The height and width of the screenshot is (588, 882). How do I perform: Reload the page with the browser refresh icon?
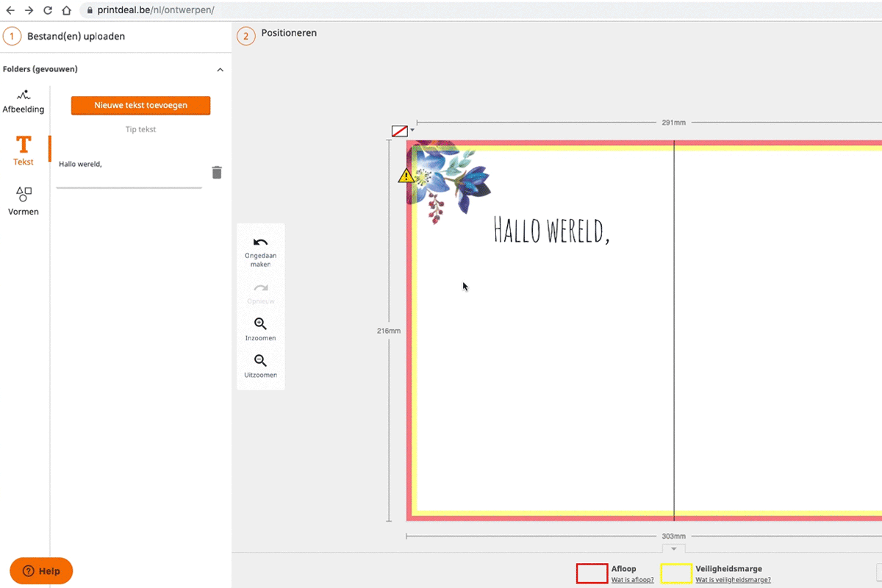tap(47, 10)
